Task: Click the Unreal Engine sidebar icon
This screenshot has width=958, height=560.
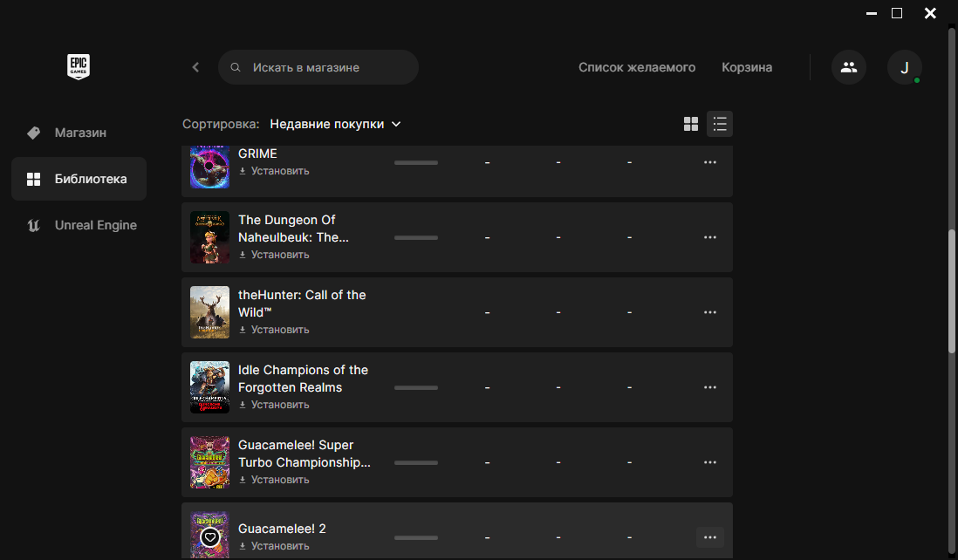Action: [34, 225]
